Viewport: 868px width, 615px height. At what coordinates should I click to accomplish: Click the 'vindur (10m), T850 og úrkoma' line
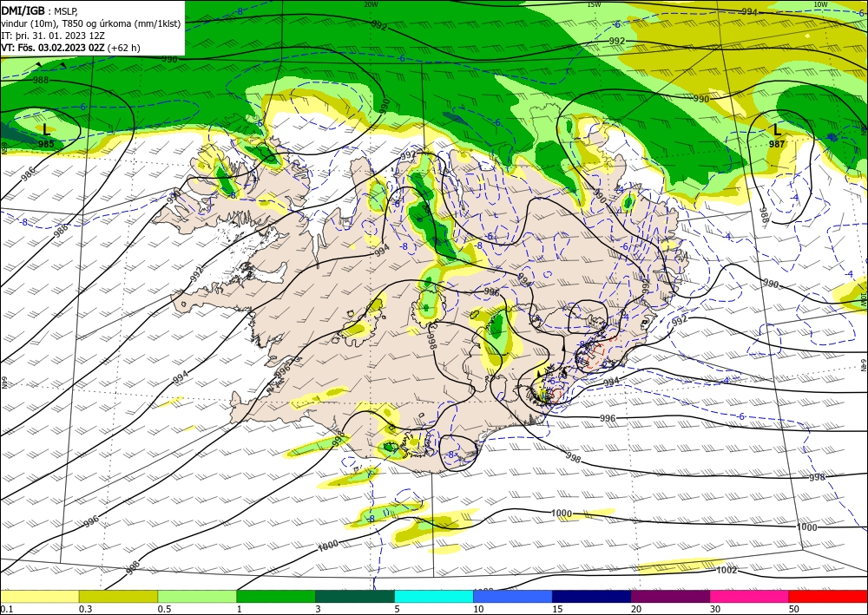coord(91,23)
